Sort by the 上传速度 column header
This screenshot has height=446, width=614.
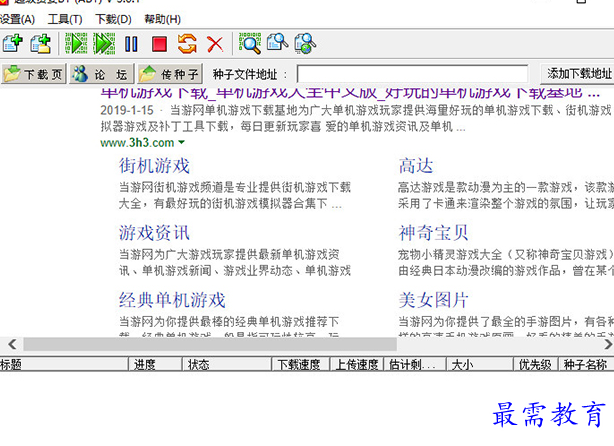[357, 365]
